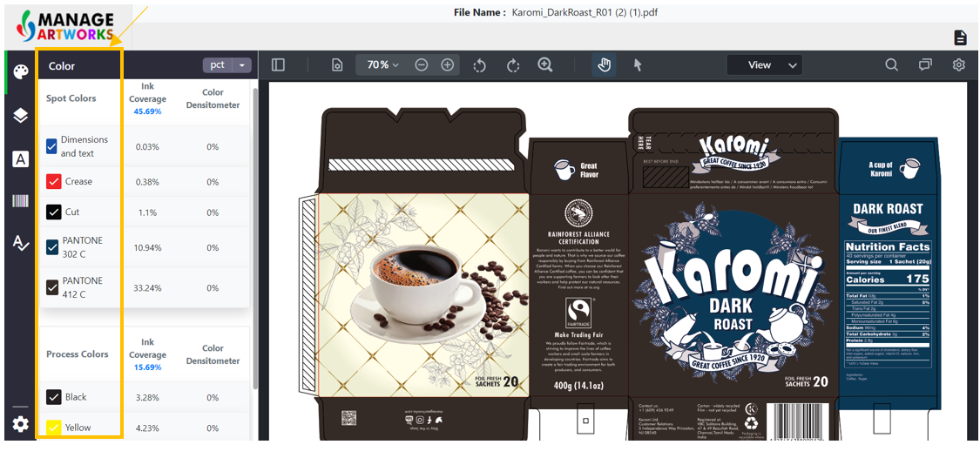Click the barcode on the artwork
This screenshot has height=458, width=980.
click(800, 421)
